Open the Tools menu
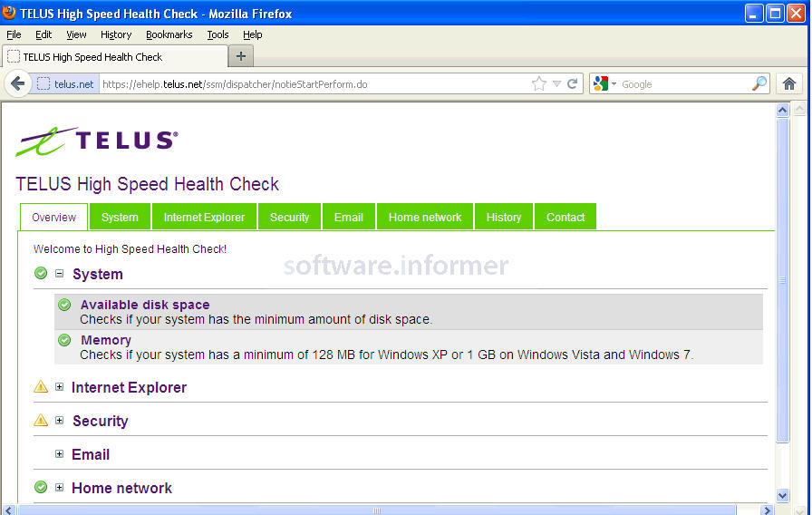Image resolution: width=812 pixels, height=515 pixels. [x=218, y=34]
